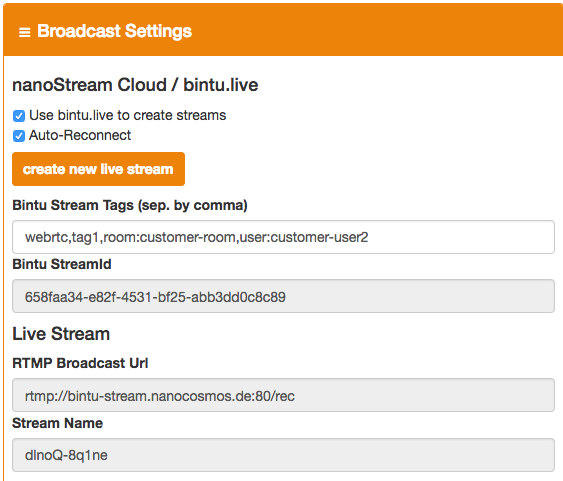Viewport: 563px width, 481px height.
Task: Click the RTMP Broadcast Url field
Action: click(283, 395)
